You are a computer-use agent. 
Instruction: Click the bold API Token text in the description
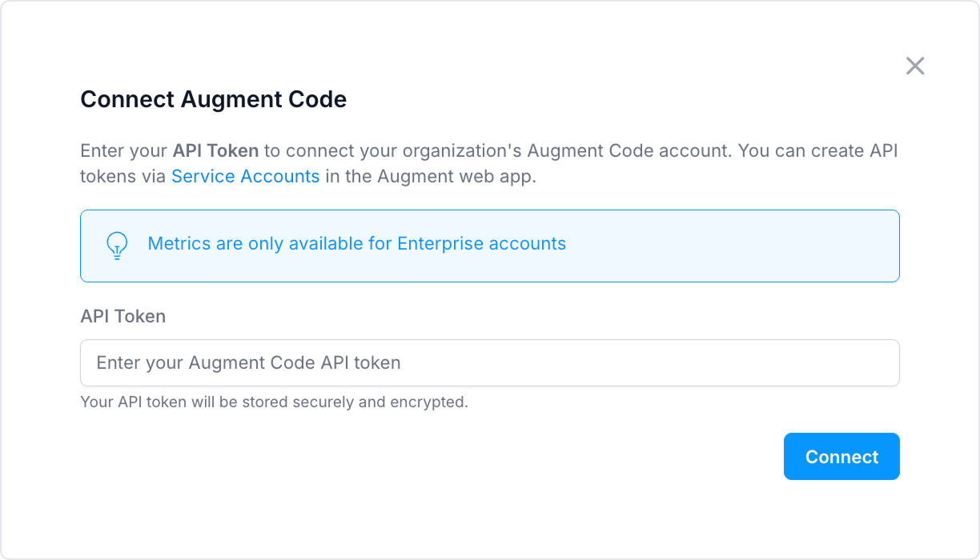(216, 150)
